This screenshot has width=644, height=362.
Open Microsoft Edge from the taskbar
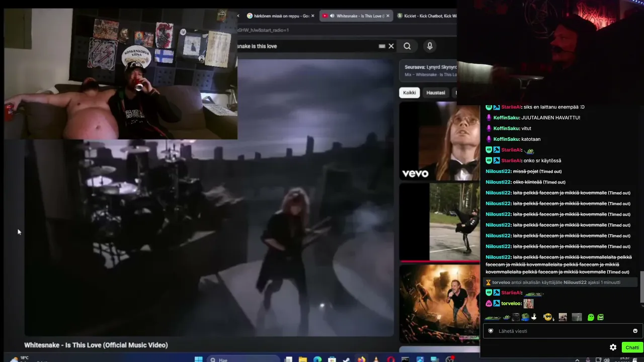[317, 359]
